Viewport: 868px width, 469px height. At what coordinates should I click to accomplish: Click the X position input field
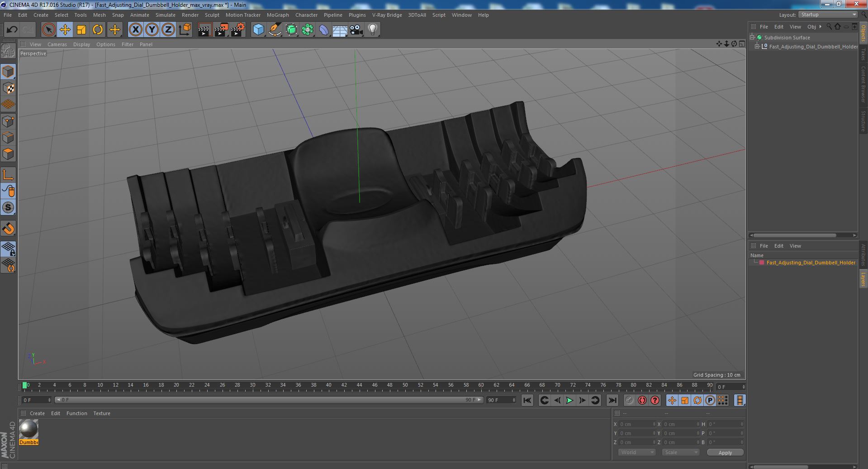[x=637, y=424]
